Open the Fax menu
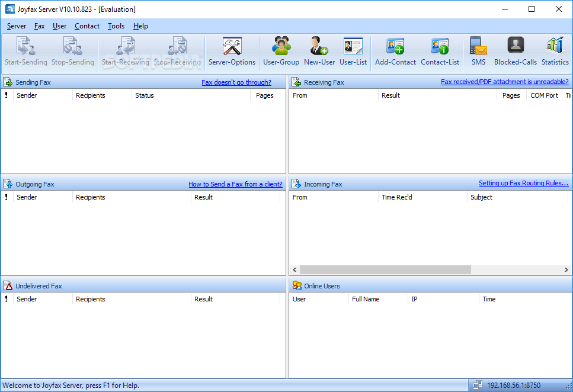This screenshot has width=573, height=392. point(40,26)
